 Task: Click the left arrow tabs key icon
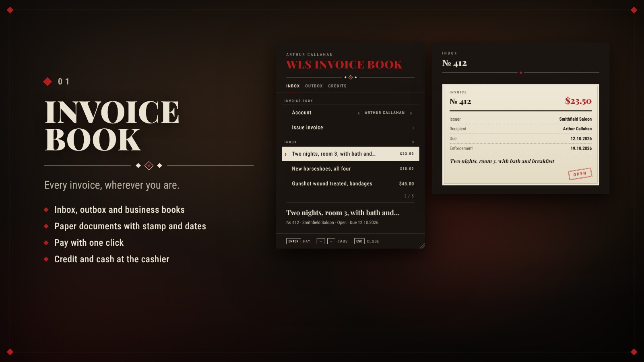(320, 241)
